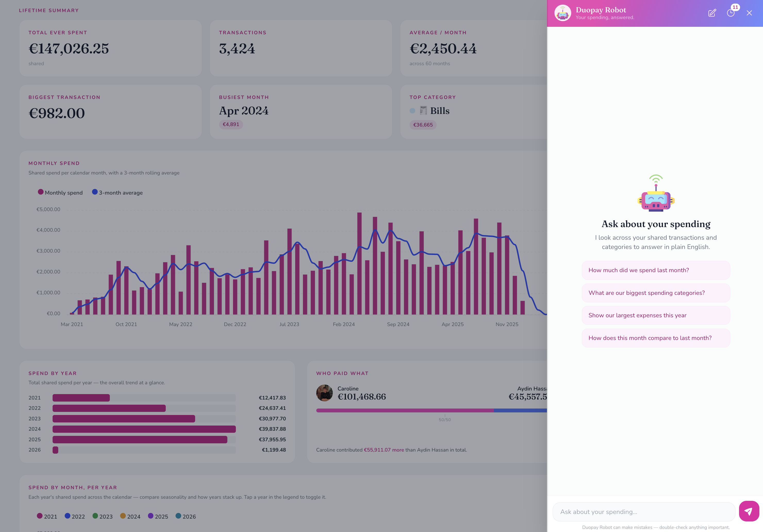Click the 50/50 marker label
The width and height of the screenshot is (763, 532).
[x=445, y=420]
